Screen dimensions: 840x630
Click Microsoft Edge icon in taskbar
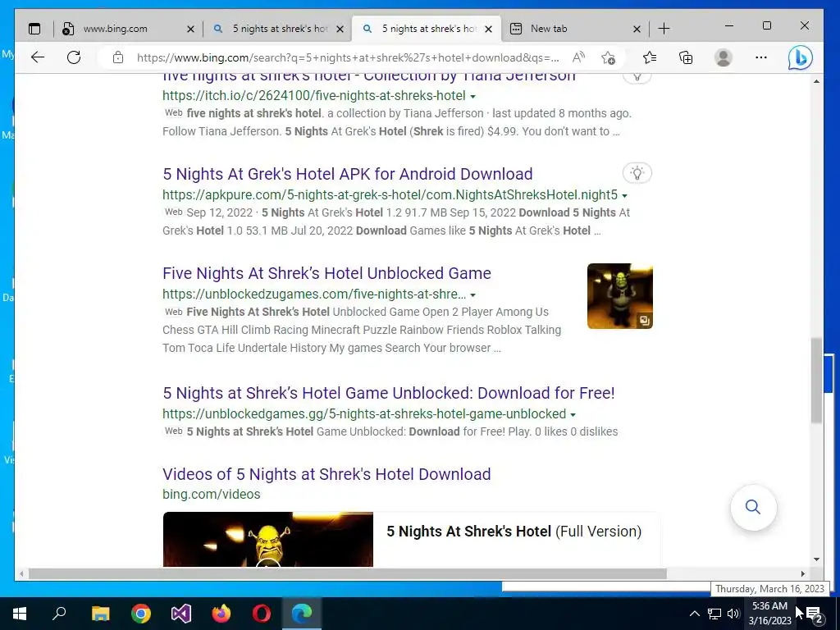coord(302,614)
